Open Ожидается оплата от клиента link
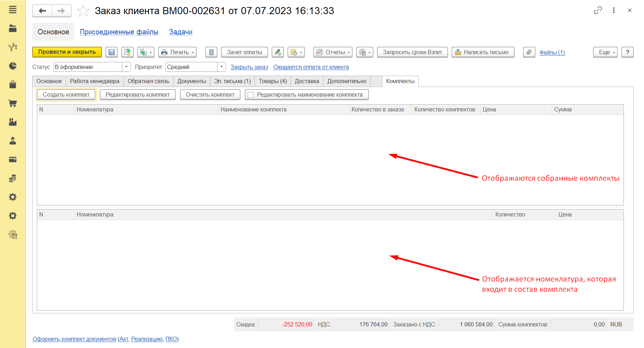 click(311, 67)
